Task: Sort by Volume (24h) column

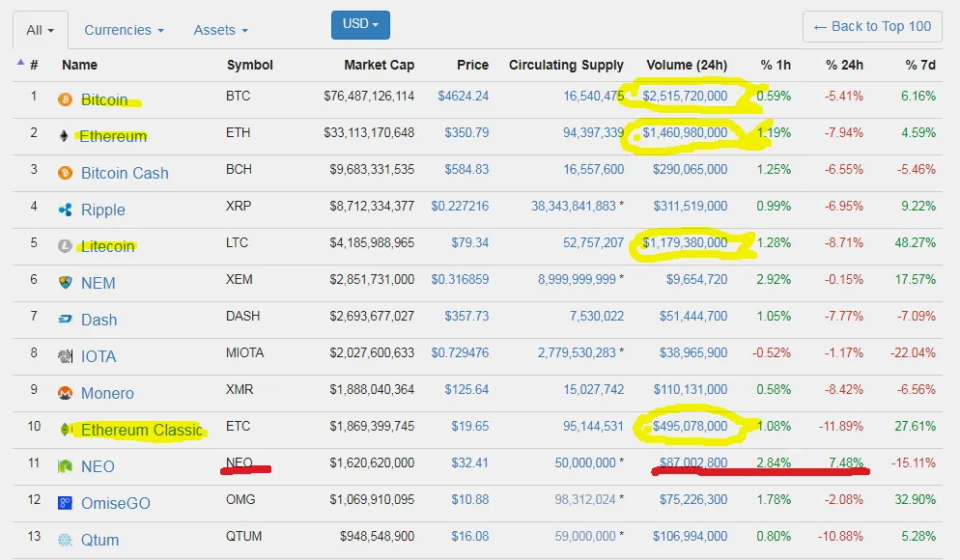Action: pos(687,65)
